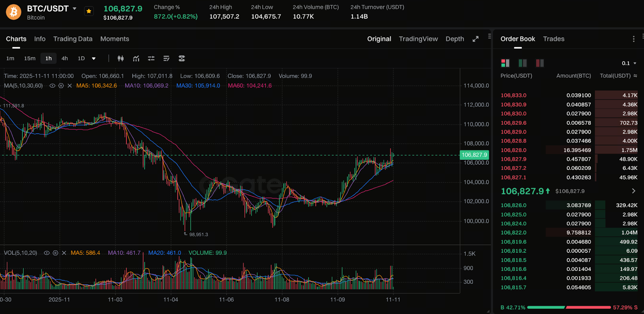The height and width of the screenshot is (314, 644).
Task: Click the Price(USDT) column header
Action: tap(516, 76)
